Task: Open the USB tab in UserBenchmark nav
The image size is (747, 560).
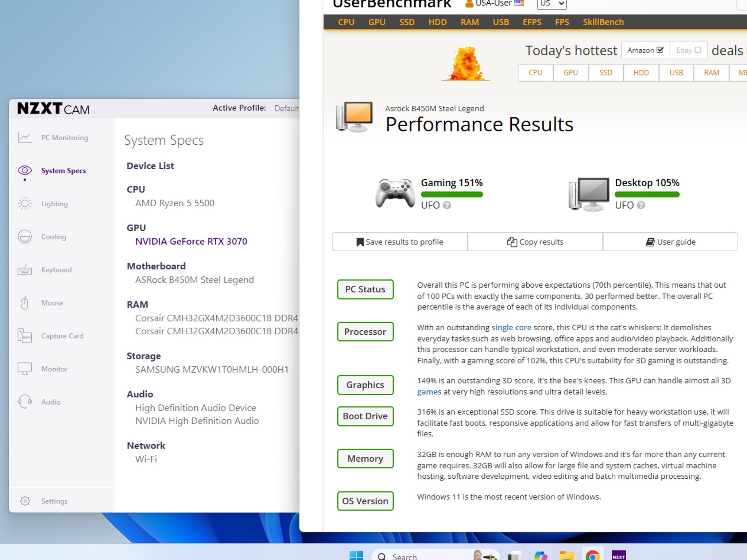Action: [501, 22]
